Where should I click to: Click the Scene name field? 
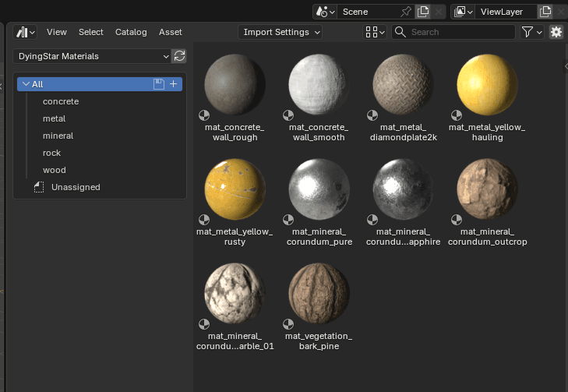click(x=369, y=12)
